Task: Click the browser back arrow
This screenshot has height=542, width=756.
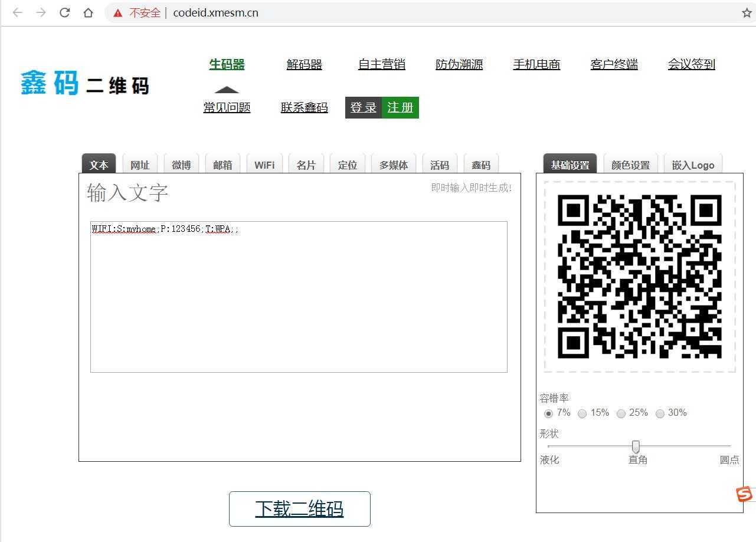Action: pos(18,12)
